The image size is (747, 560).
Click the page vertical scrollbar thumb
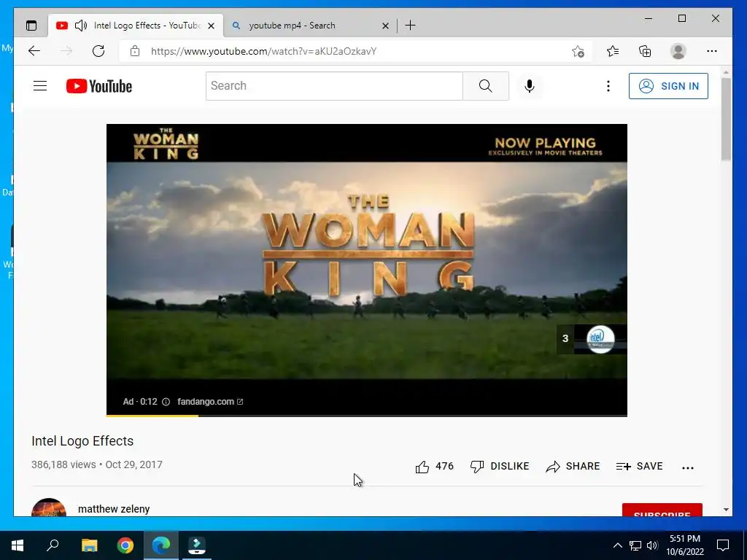coord(726,119)
